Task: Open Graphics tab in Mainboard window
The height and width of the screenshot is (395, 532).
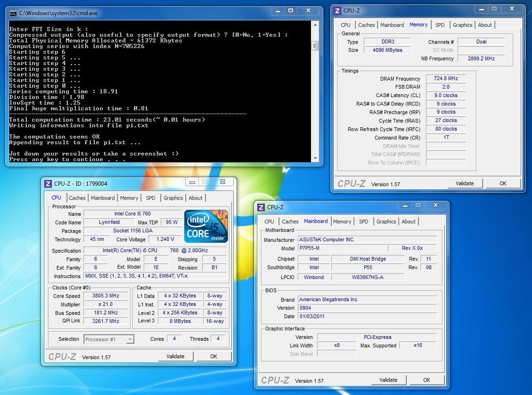Action: coord(386,222)
